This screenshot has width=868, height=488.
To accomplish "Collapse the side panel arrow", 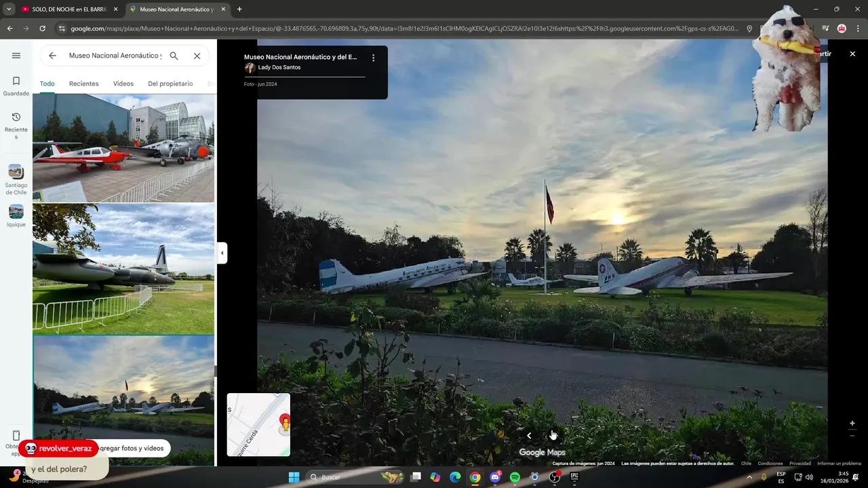I will (x=222, y=253).
